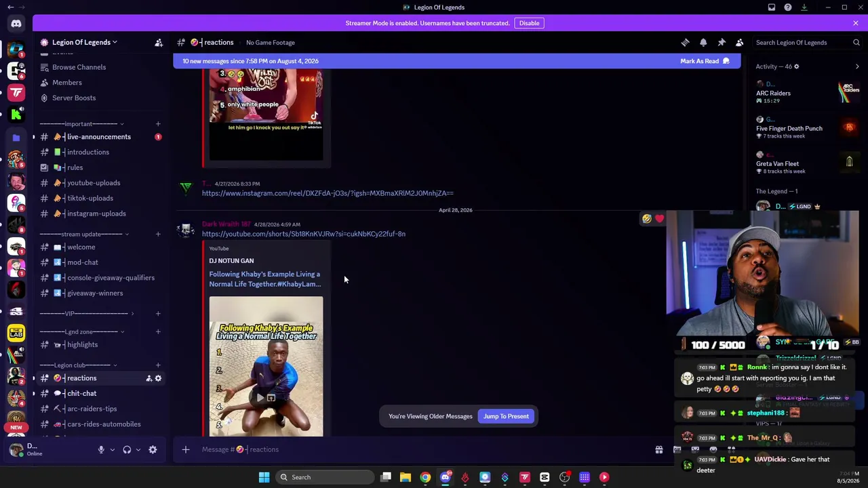
Task: Open user settings gear icon
Action: (x=153, y=449)
